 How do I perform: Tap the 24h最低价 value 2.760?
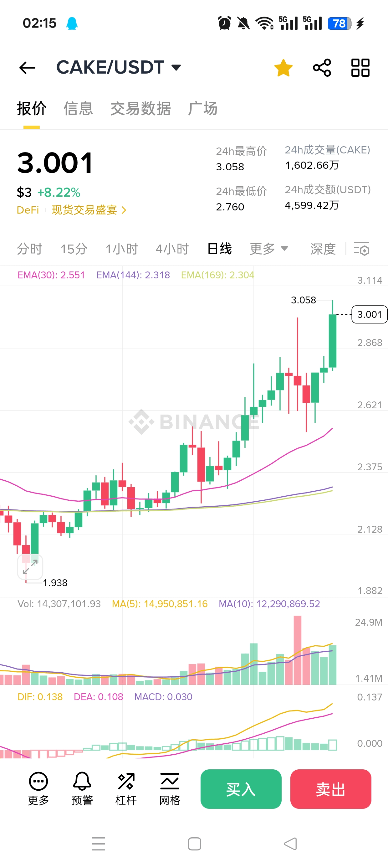(x=230, y=207)
